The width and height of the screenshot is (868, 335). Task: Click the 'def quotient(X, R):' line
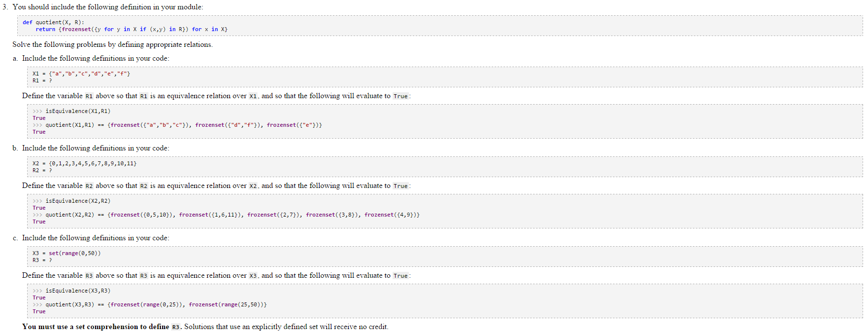click(x=53, y=22)
